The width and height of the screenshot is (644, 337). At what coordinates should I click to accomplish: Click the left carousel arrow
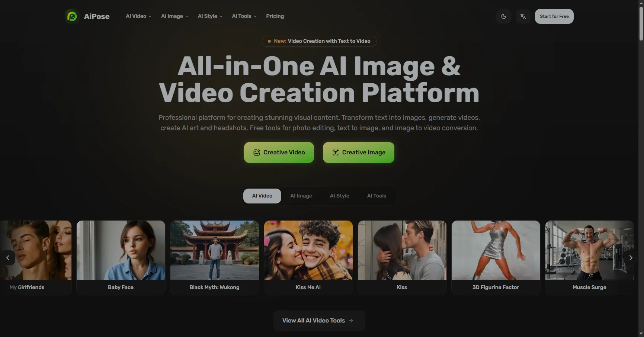coord(8,257)
